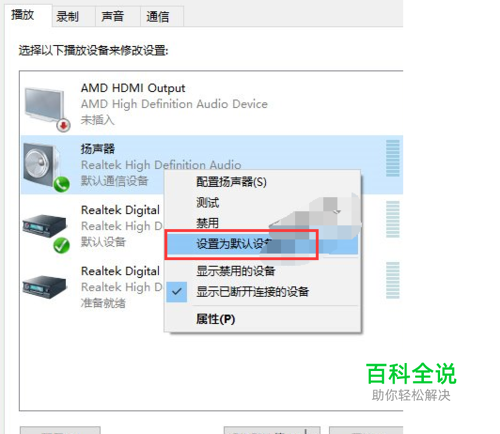500x434 pixels.
Task: Click the red unplugged arrow badge
Action: (63, 125)
